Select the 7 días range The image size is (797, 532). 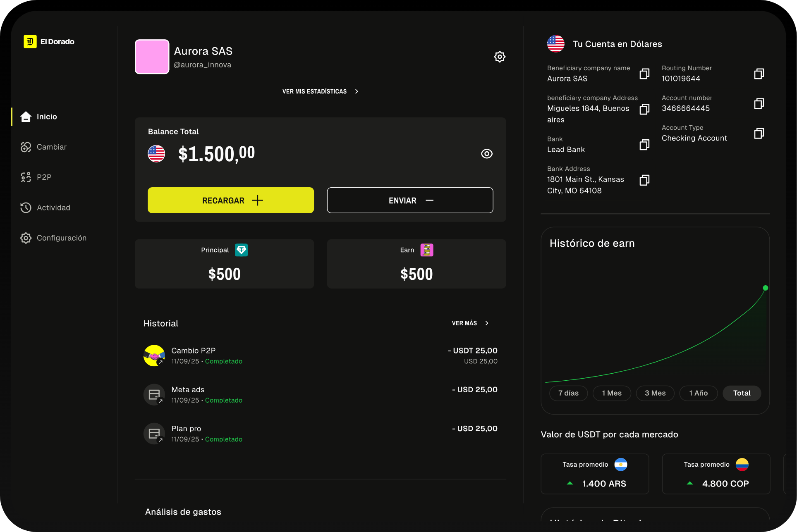(x=568, y=393)
